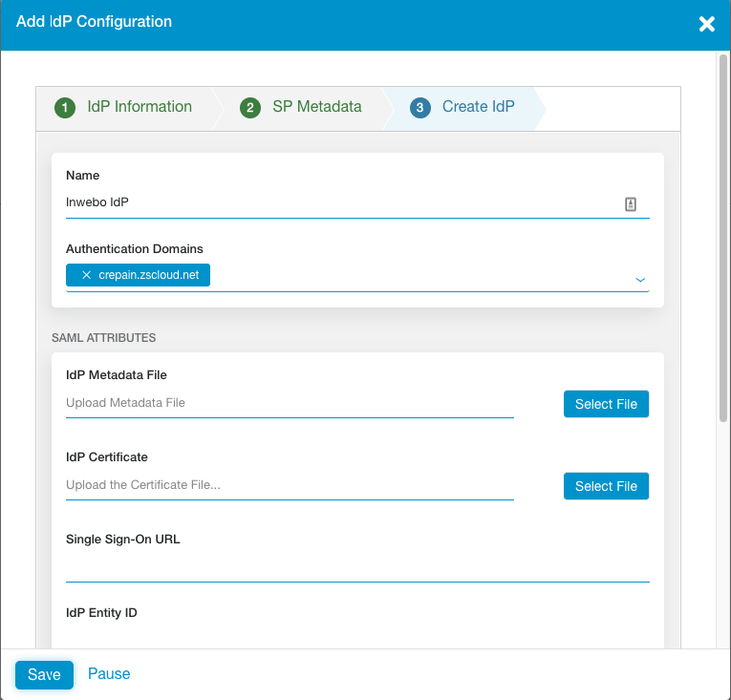
Task: Focus the IdP Entity ID field
Action: (x=357, y=635)
